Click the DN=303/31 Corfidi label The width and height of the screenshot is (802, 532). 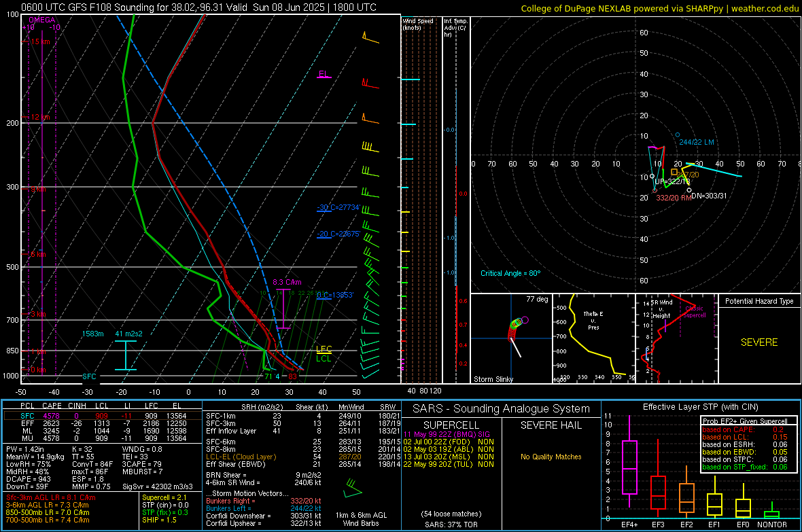click(x=709, y=196)
